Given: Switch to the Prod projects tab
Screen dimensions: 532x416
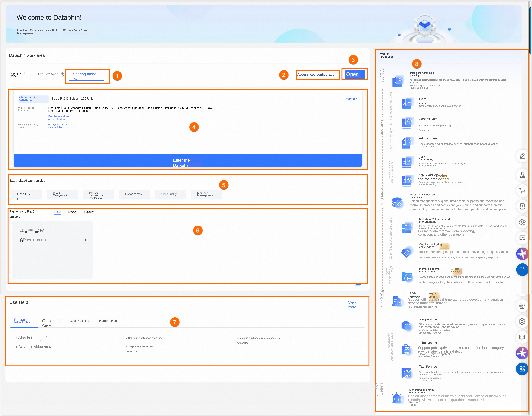Looking at the screenshot, I should pyautogui.click(x=72, y=212).
